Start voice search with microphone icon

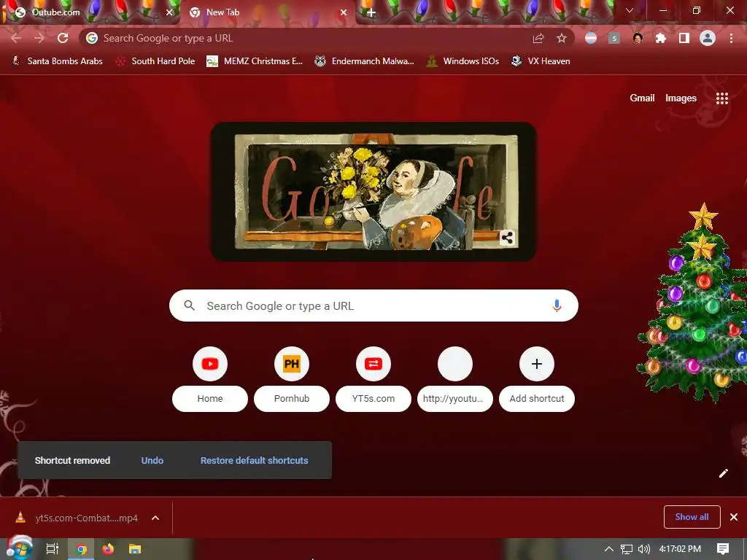point(557,306)
